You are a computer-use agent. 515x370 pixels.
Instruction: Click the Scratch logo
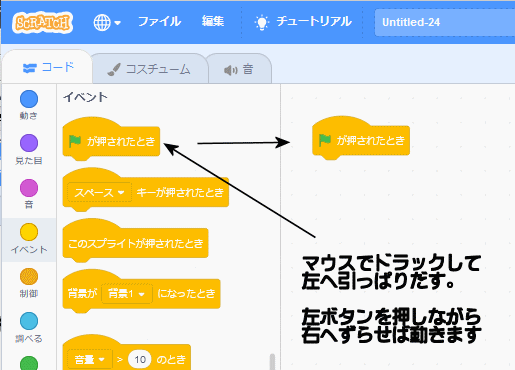pos(42,23)
